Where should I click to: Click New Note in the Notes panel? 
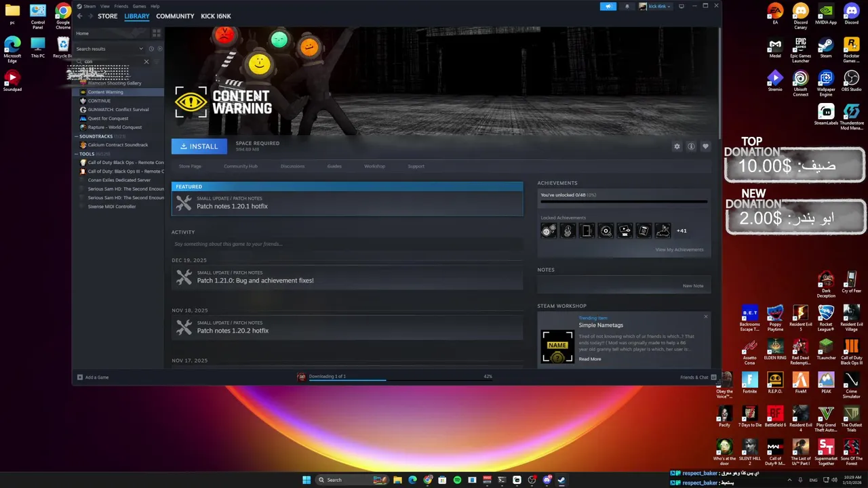point(693,286)
